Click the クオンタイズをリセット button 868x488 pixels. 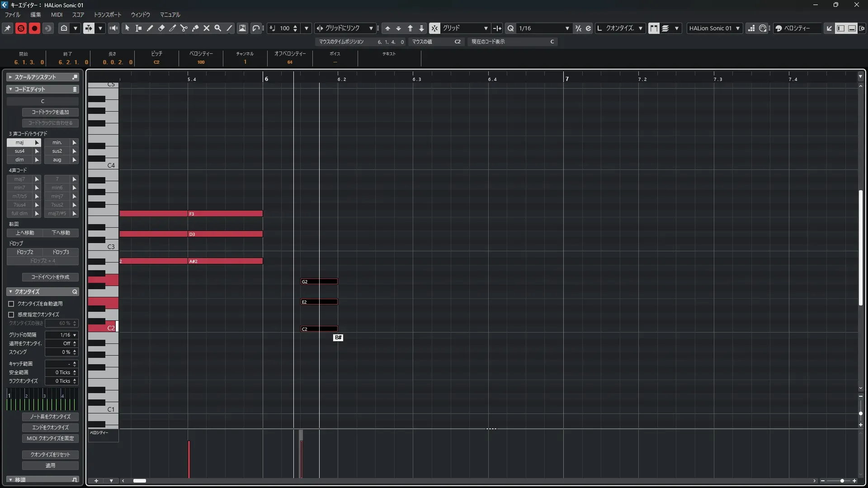coord(50,455)
